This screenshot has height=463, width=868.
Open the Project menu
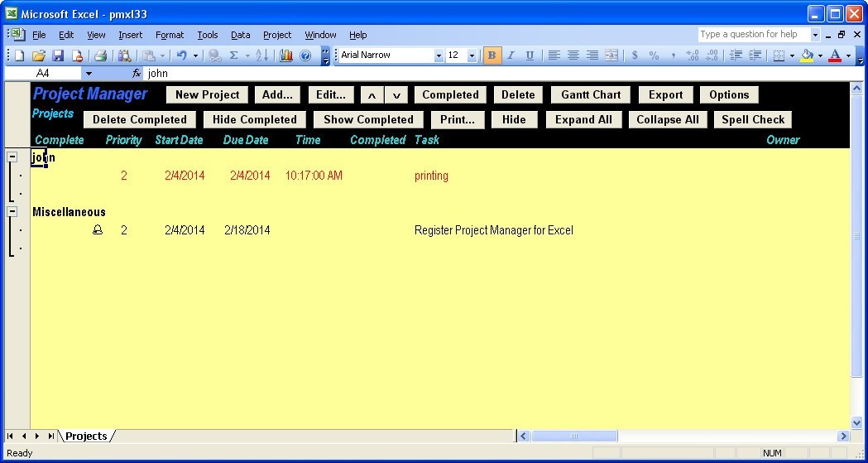[277, 35]
